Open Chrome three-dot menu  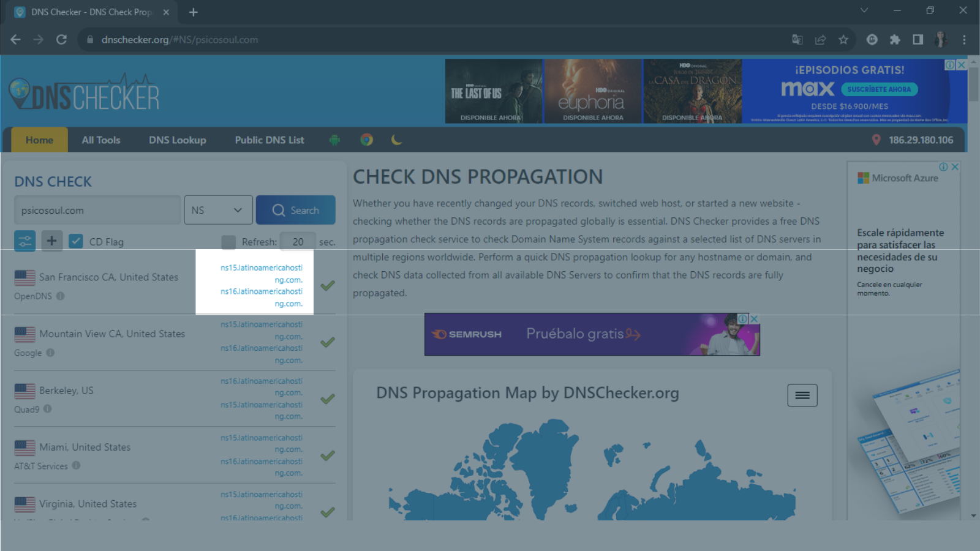[x=964, y=39]
